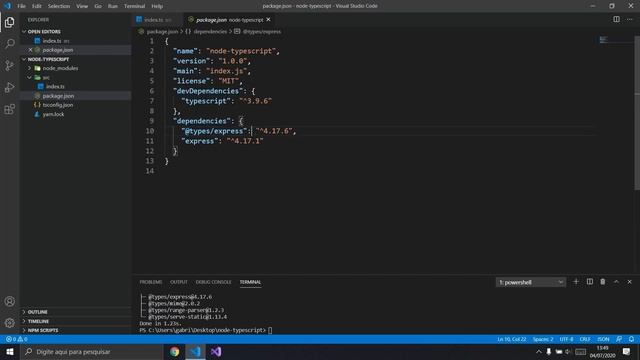Screen dimensions: 640x360
Task: Open the feedback icon in status bar
Action: (x=619, y=339)
